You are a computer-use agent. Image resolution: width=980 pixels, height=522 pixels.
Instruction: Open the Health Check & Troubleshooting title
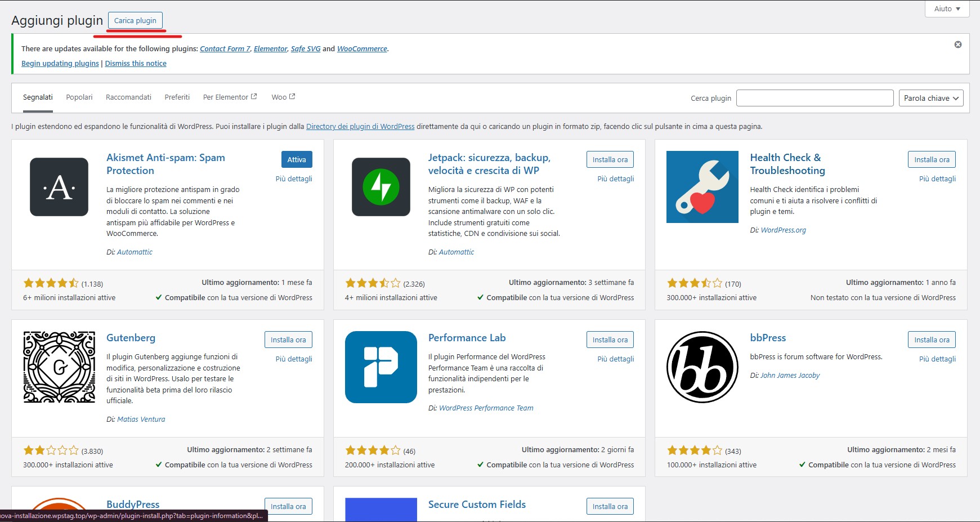[787, 164]
